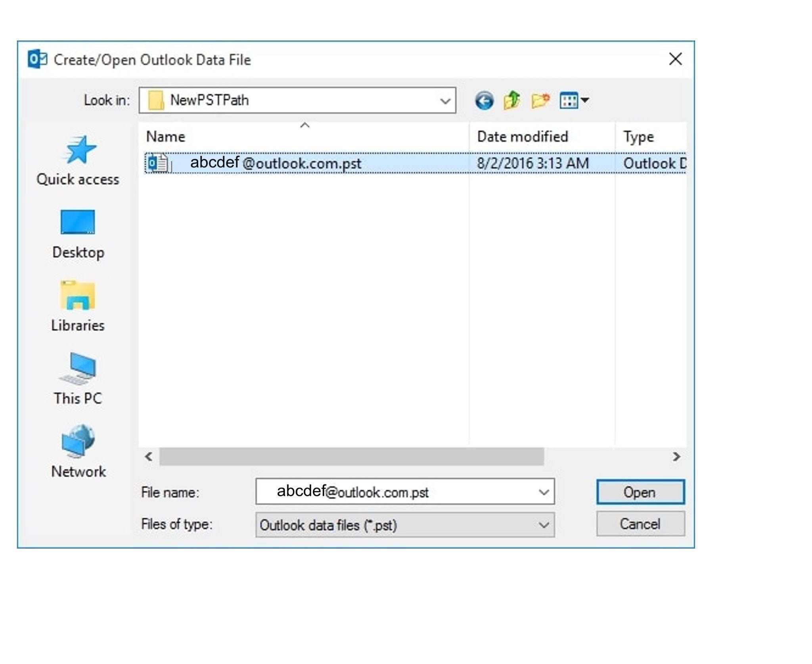Click the Outlook app icon in title bar
The image size is (812, 664).
pyautogui.click(x=38, y=59)
